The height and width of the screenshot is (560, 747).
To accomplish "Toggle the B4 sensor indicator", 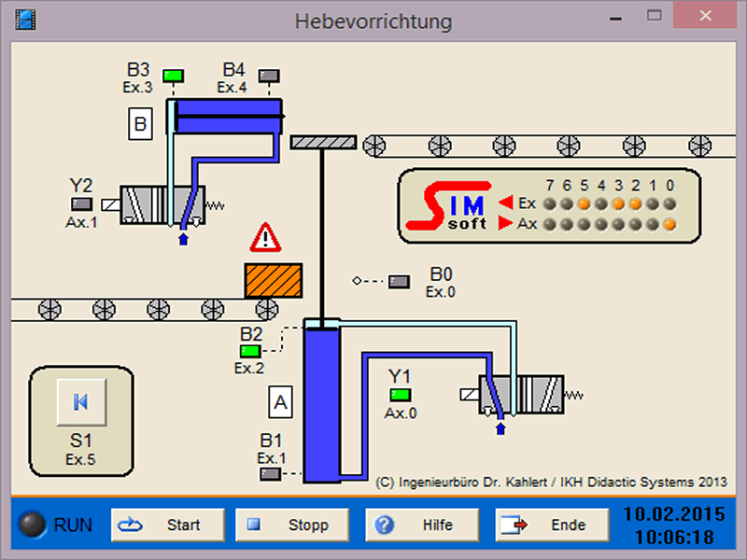I will pyautogui.click(x=269, y=75).
